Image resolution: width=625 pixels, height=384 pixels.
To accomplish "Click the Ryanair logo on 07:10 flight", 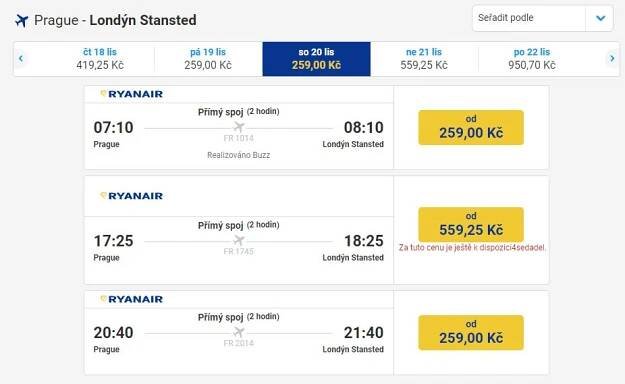I will (131, 94).
